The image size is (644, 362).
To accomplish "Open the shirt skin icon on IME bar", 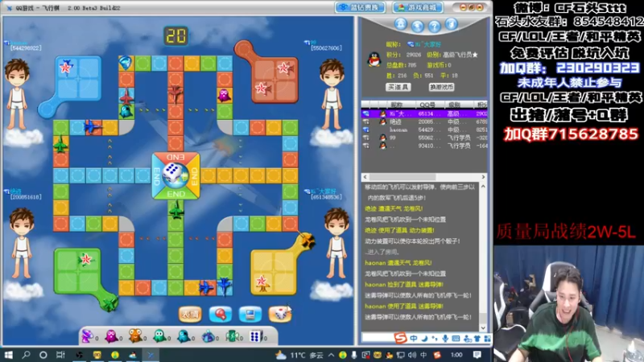I will coord(477,339).
